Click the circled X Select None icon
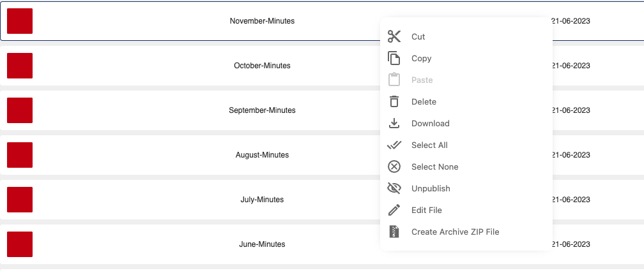 [x=394, y=167]
